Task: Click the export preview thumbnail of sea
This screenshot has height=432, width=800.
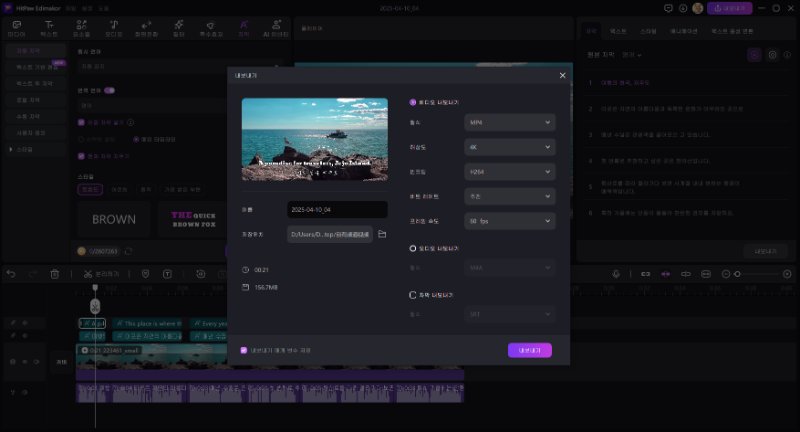Action: [315, 139]
